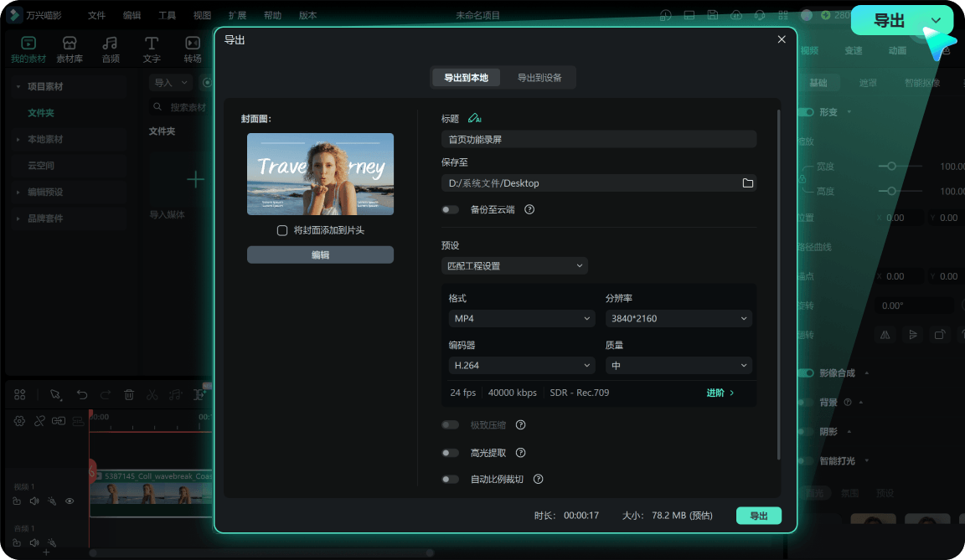Check 将封面添加到片头 checkbox
This screenshot has height=560, width=965.
(281, 230)
